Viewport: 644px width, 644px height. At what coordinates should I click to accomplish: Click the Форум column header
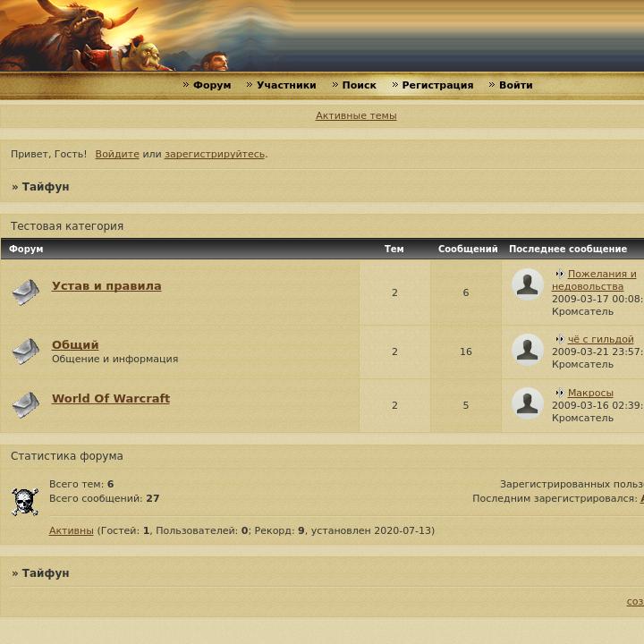(26, 249)
